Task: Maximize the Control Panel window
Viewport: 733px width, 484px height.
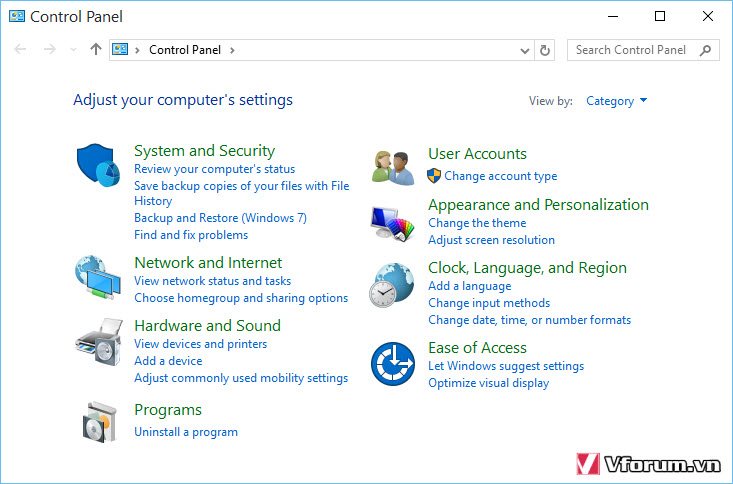Action: point(660,16)
